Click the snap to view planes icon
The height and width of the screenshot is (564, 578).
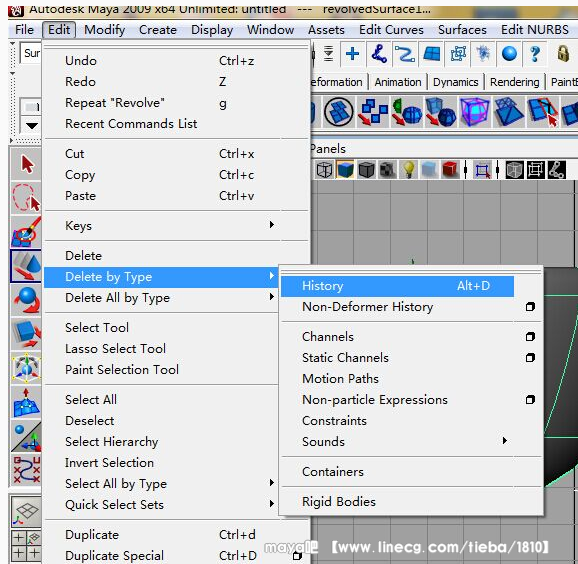431,54
